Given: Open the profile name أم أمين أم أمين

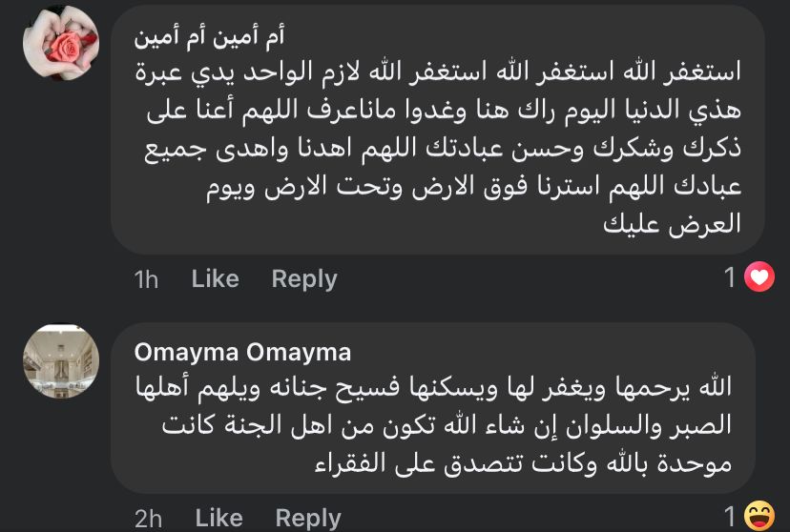Looking at the screenshot, I should point(210,37).
